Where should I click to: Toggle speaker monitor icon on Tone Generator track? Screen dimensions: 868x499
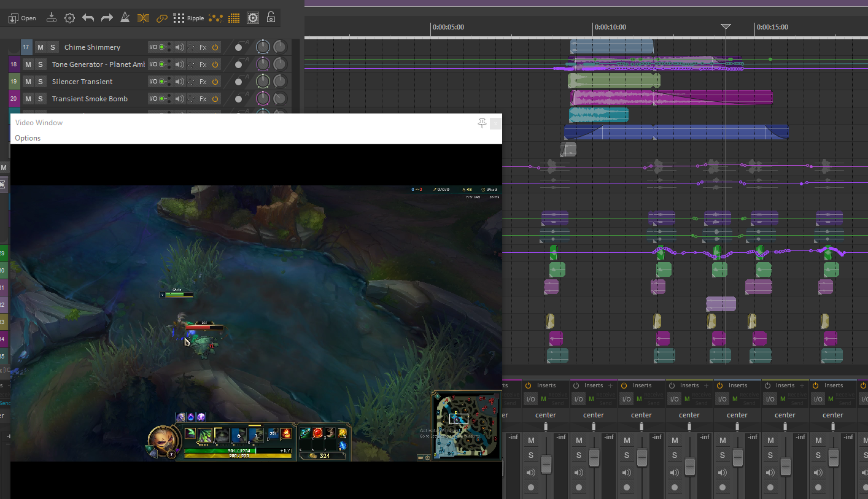tap(180, 64)
